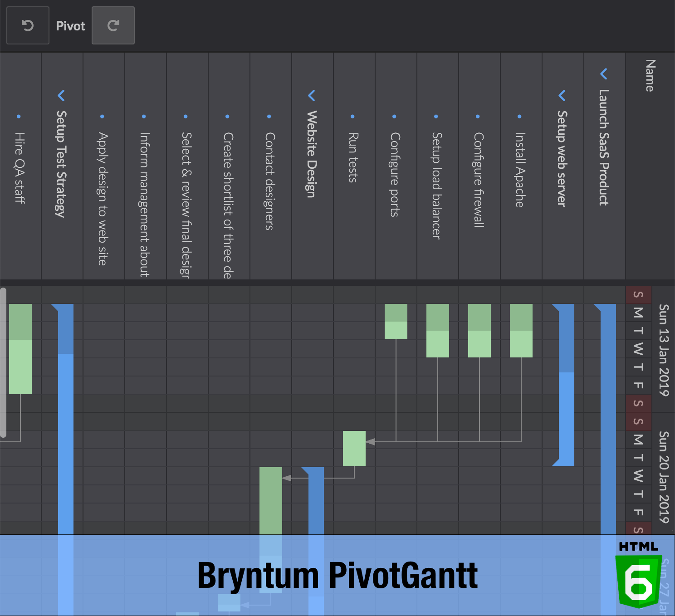The width and height of the screenshot is (675, 616).
Task: Select the Install Apache row
Action: [x=521, y=166]
